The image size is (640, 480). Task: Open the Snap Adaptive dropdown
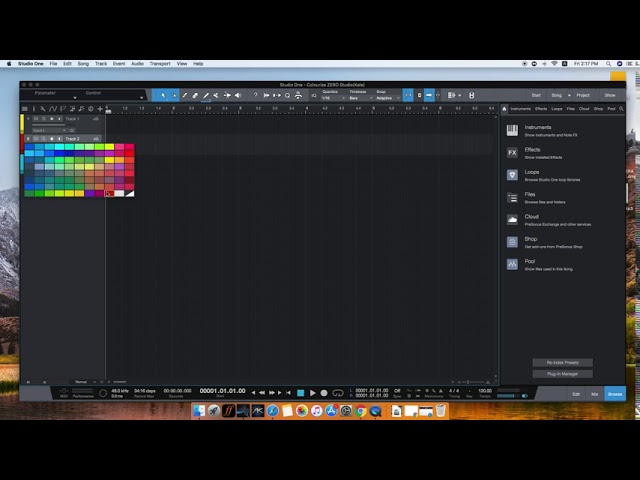pyautogui.click(x=388, y=98)
